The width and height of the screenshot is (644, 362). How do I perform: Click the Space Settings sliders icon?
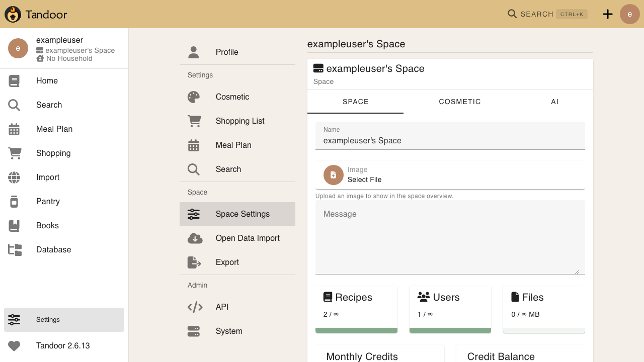pyautogui.click(x=194, y=214)
